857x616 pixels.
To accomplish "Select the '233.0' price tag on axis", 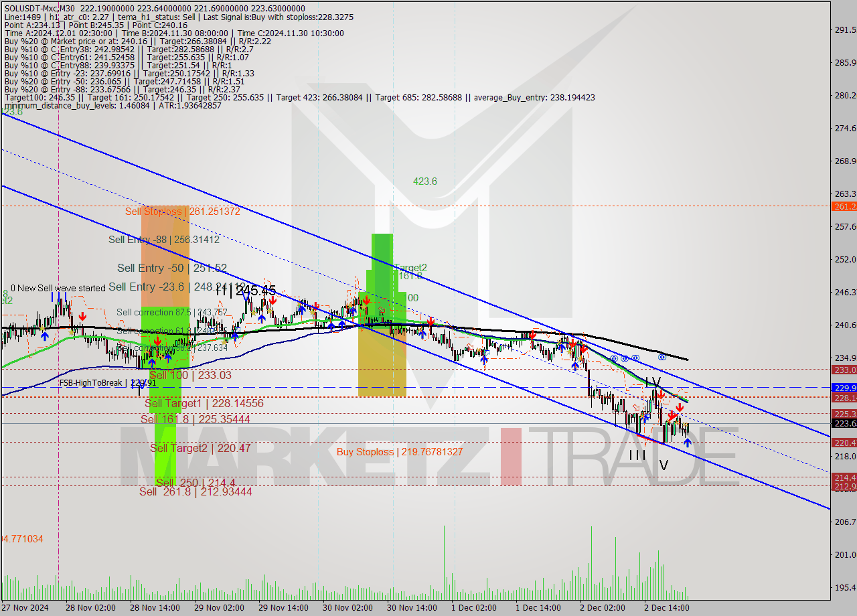I will pyautogui.click(x=845, y=370).
